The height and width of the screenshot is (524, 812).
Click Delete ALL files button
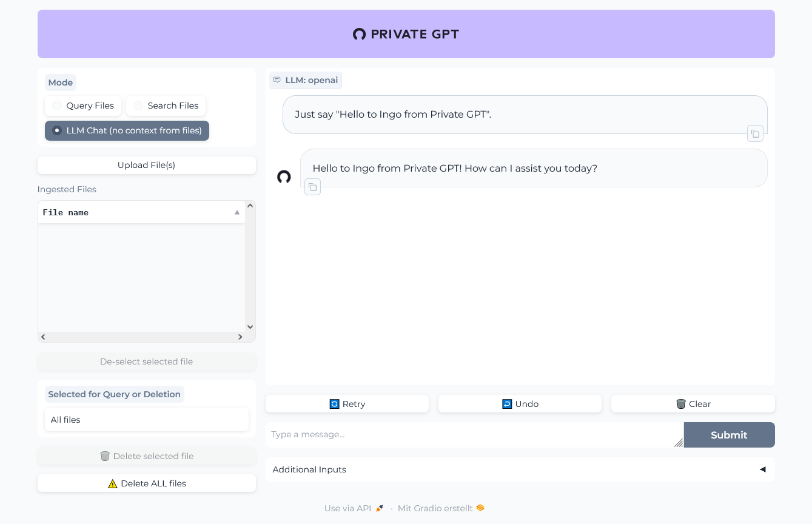tap(147, 483)
